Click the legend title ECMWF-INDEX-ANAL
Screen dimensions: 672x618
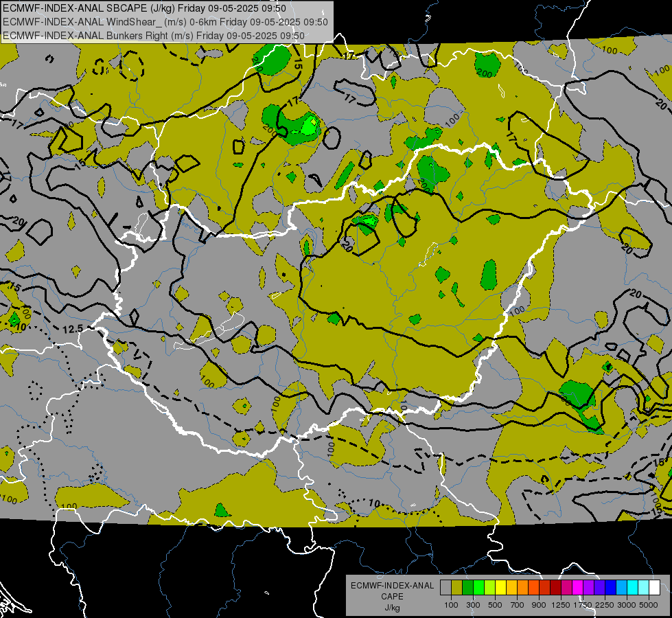pyautogui.click(x=392, y=586)
